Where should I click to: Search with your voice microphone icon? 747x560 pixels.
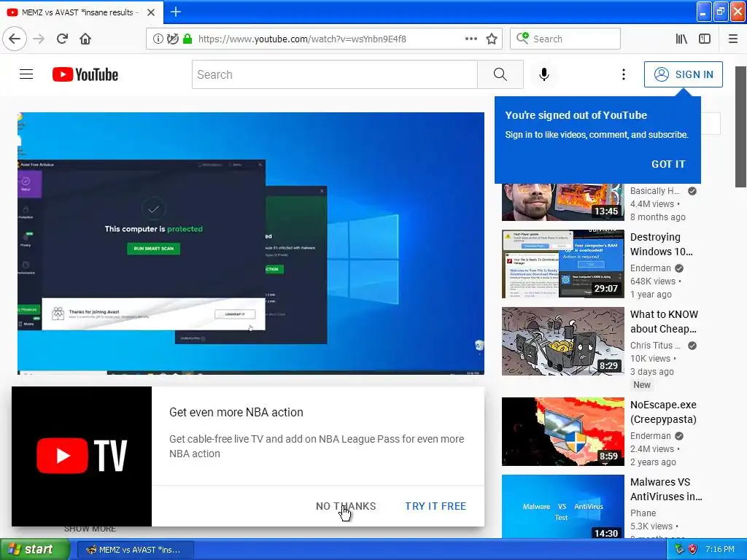tap(544, 74)
